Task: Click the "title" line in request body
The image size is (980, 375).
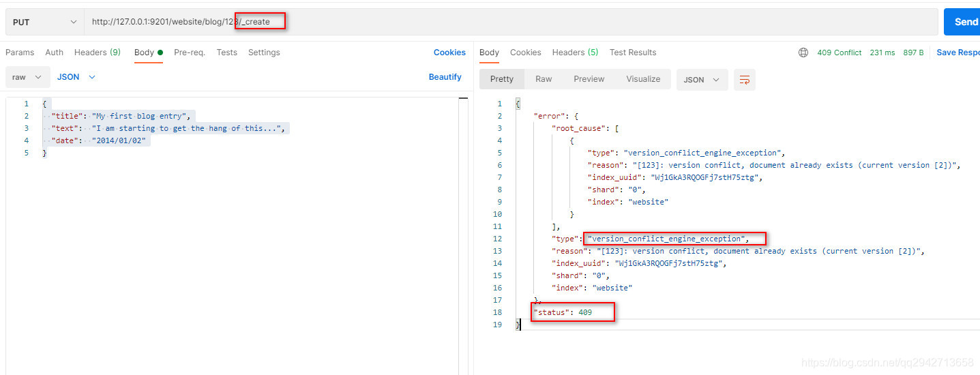Action: tap(121, 116)
